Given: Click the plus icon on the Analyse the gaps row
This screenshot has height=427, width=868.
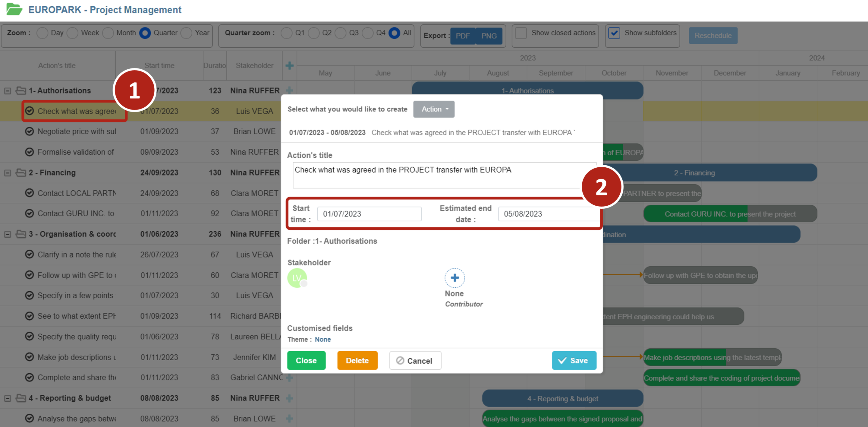Looking at the screenshot, I should pos(289,419).
